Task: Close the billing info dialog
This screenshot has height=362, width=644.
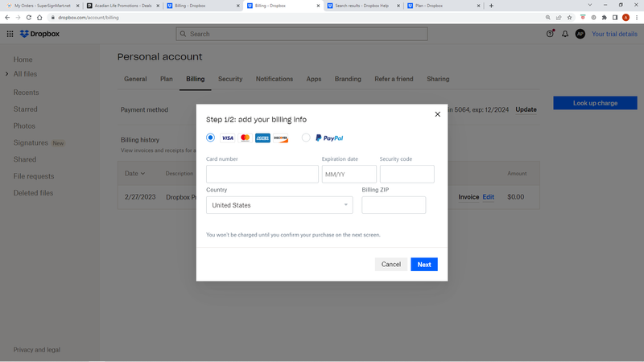Action: (437, 114)
